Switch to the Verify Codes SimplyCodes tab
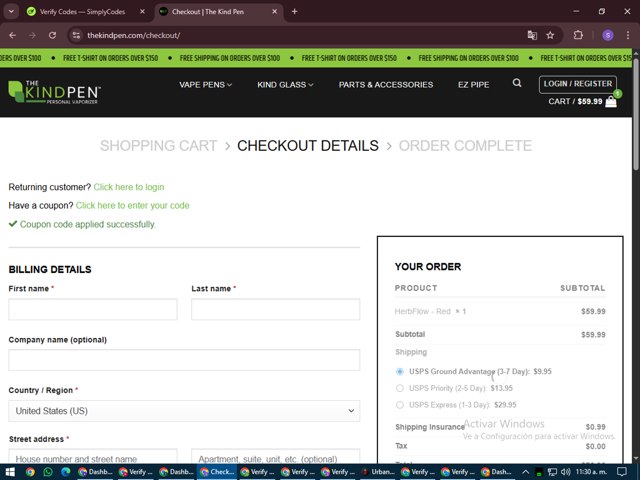 [x=86, y=11]
